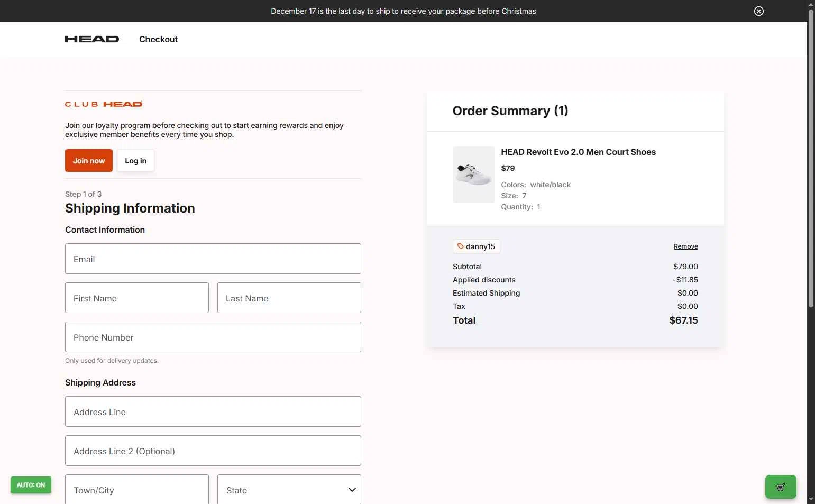Click the Order Summary (1) heading
815x504 pixels.
(510, 111)
